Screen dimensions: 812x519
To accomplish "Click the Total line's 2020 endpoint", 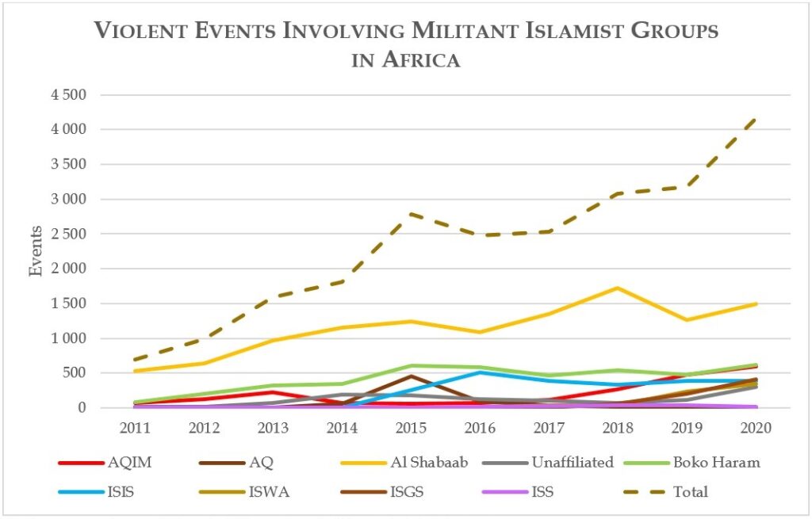I will [755, 118].
